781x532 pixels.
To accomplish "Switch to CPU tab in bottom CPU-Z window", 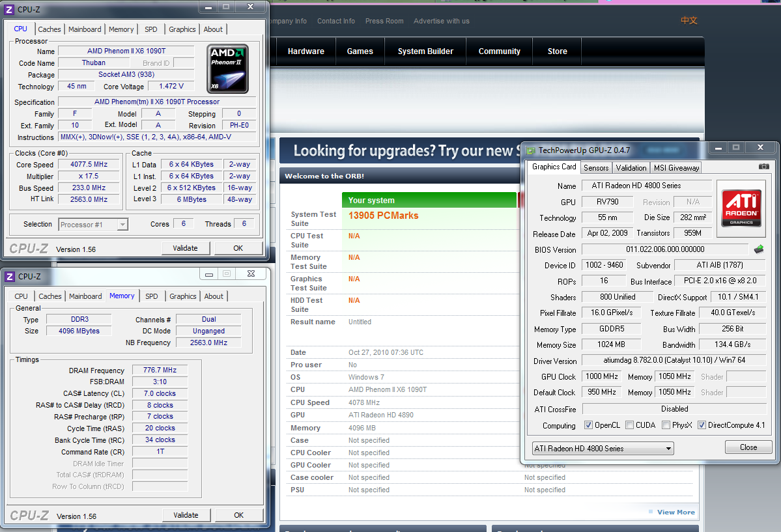I will coord(21,296).
